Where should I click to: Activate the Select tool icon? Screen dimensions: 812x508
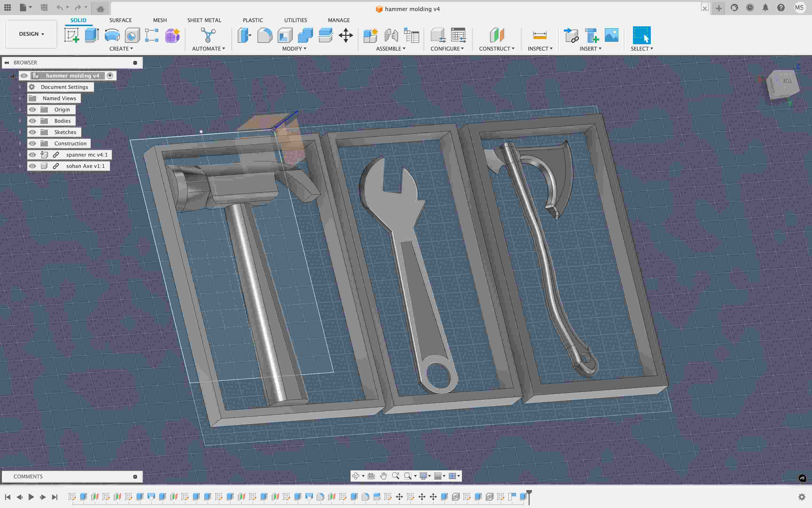click(642, 35)
